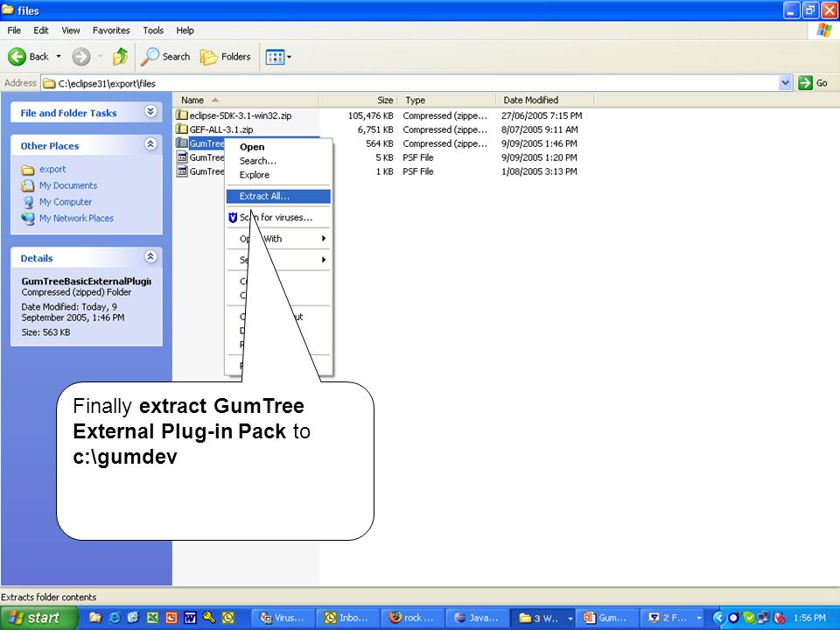
Task: Click 105,476 KB size cell
Action: [x=371, y=115]
